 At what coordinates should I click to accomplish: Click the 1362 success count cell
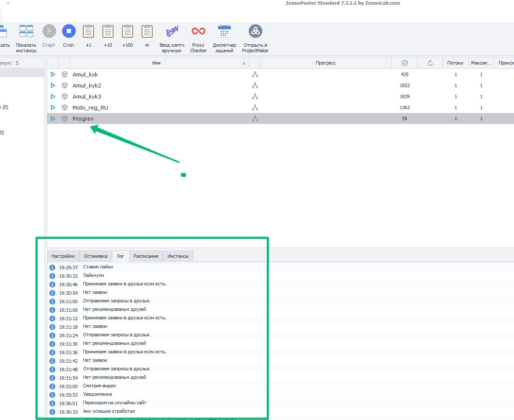(x=405, y=107)
